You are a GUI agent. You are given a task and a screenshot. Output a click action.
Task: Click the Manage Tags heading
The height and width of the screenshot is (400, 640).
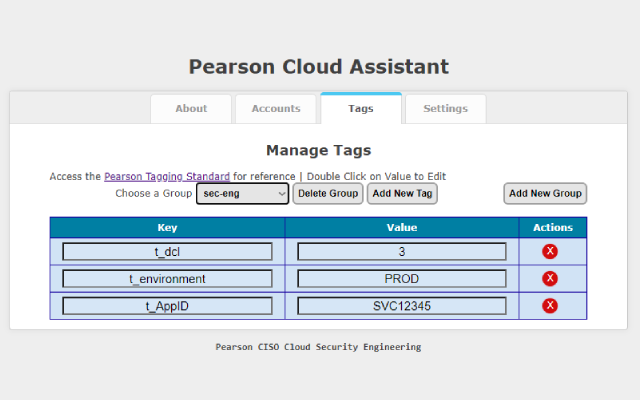tap(319, 150)
